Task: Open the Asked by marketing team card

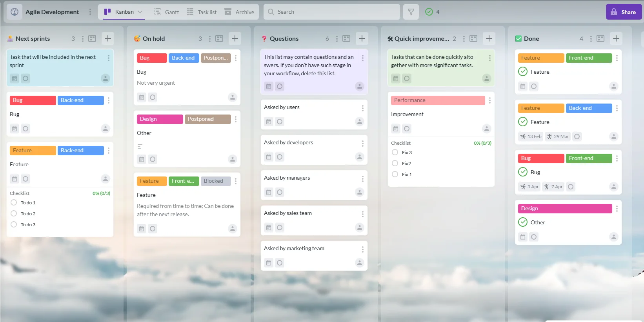Action: tap(314, 256)
